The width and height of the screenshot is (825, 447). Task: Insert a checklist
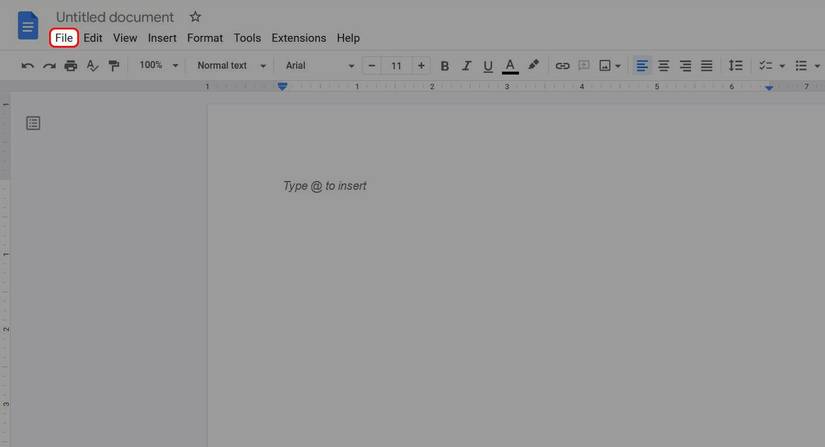(766, 66)
